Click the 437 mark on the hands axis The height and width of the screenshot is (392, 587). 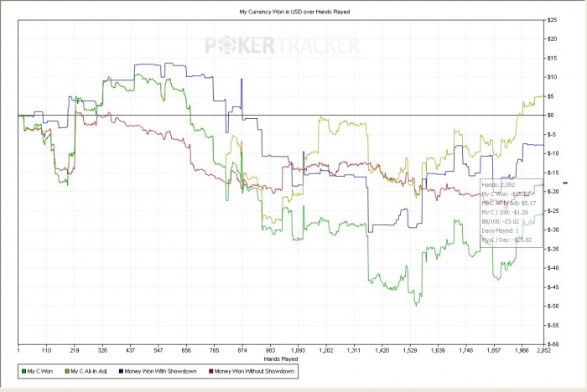pos(130,351)
